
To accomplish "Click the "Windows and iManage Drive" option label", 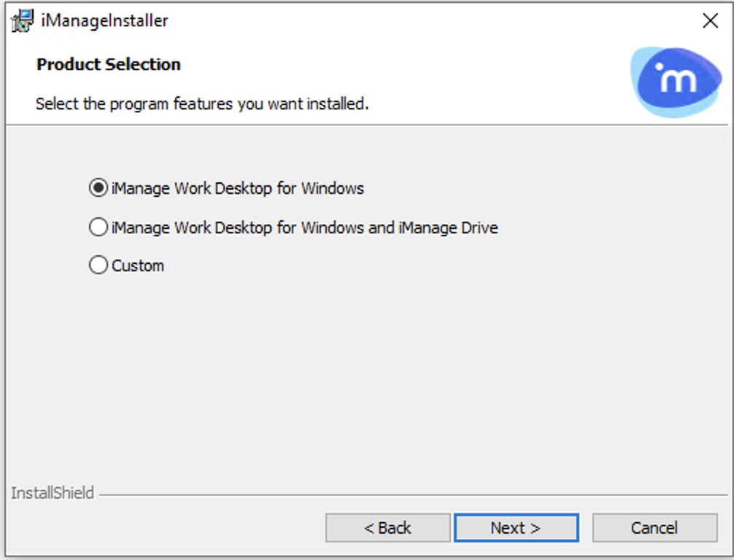I will point(304,227).
